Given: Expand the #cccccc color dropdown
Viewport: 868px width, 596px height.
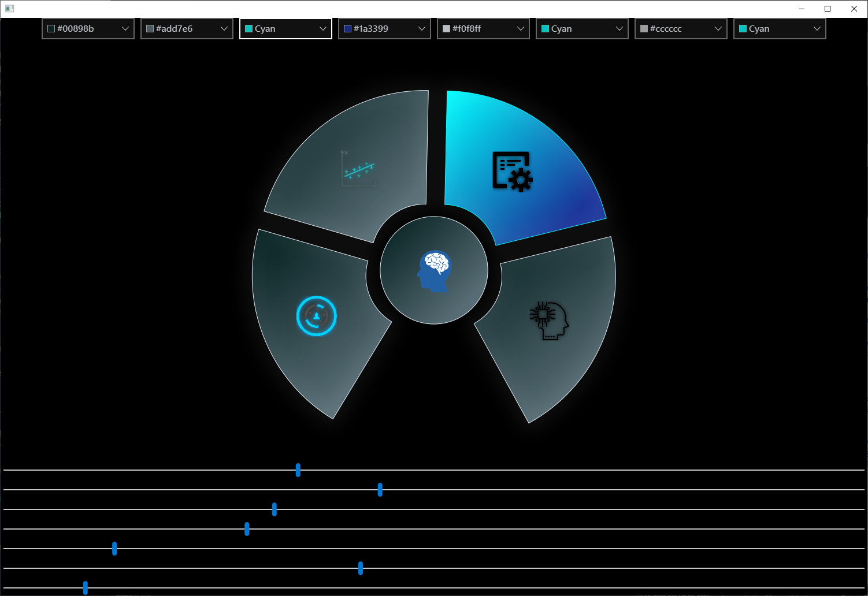Looking at the screenshot, I should tap(718, 28).
